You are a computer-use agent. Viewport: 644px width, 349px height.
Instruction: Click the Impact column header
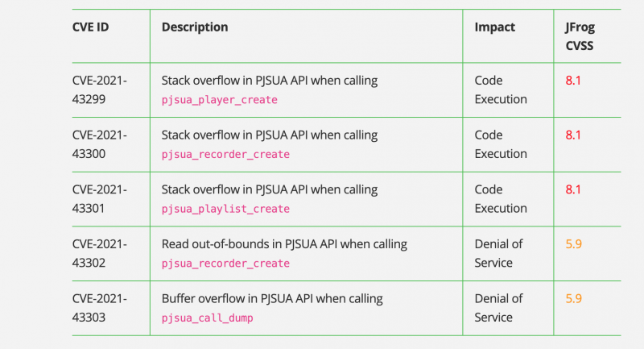tap(494, 27)
